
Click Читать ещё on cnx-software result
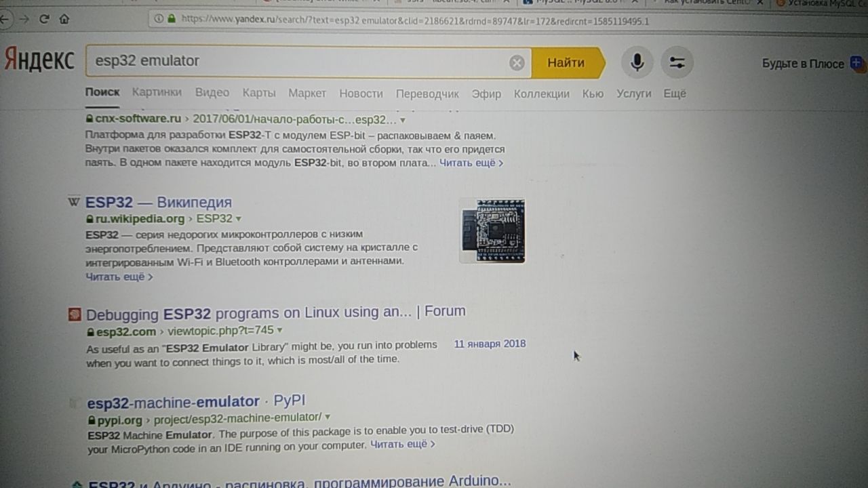coord(471,163)
